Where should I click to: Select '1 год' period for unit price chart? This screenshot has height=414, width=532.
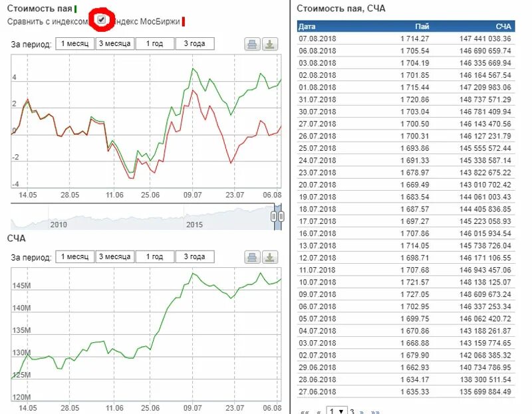(155, 44)
